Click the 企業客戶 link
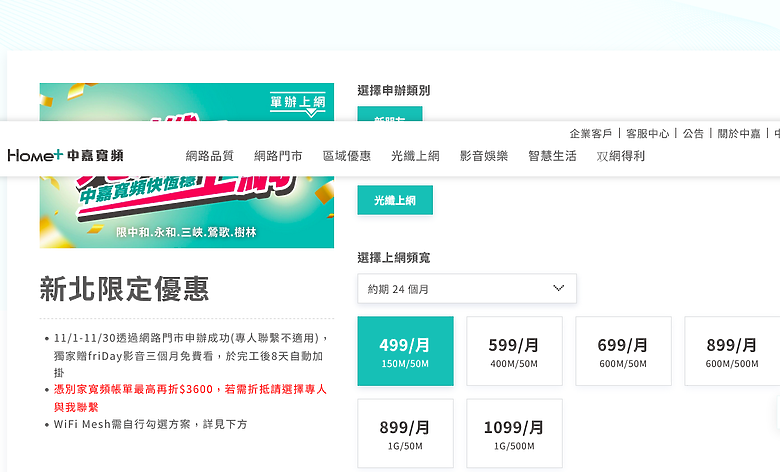This screenshot has height=472, width=780. (x=590, y=133)
